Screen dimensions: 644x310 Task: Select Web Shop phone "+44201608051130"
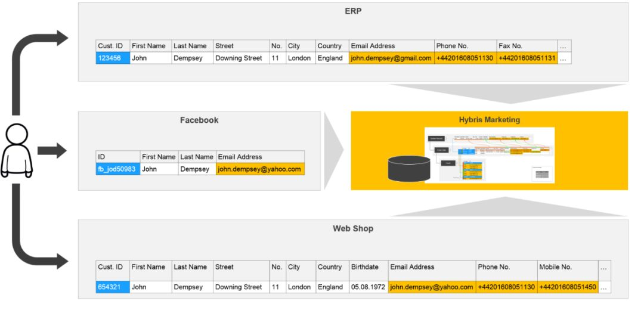507,287
